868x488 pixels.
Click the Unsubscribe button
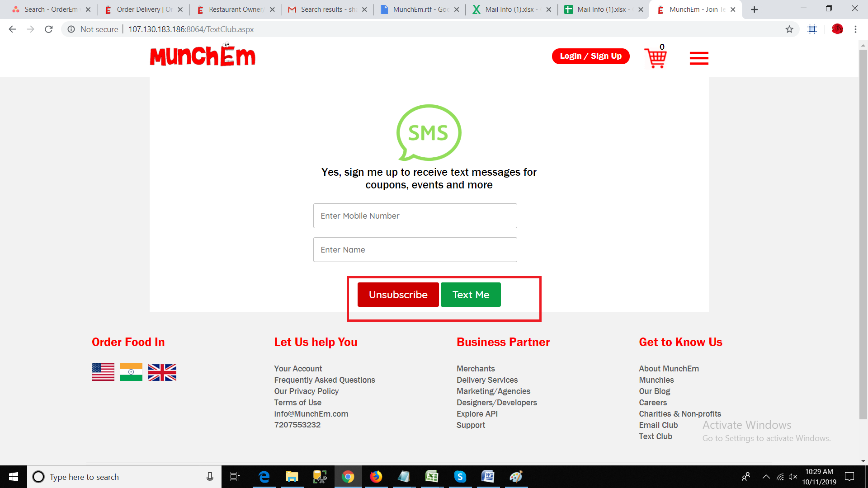(x=398, y=295)
